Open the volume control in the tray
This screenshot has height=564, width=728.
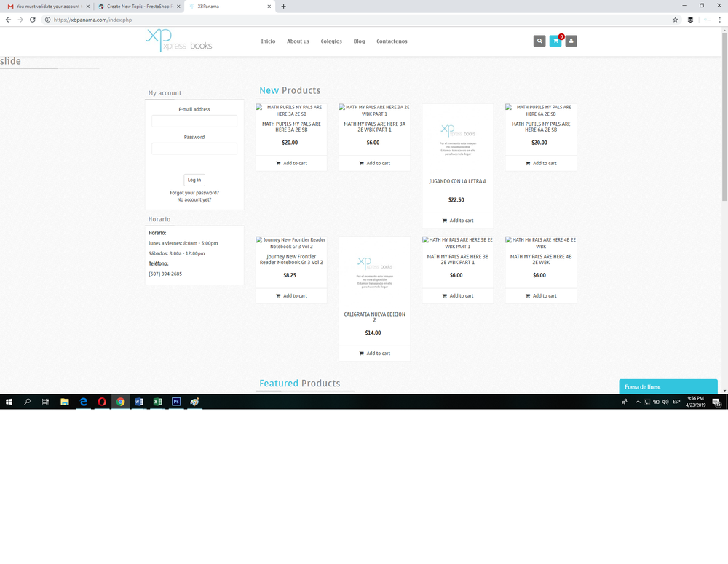665,401
